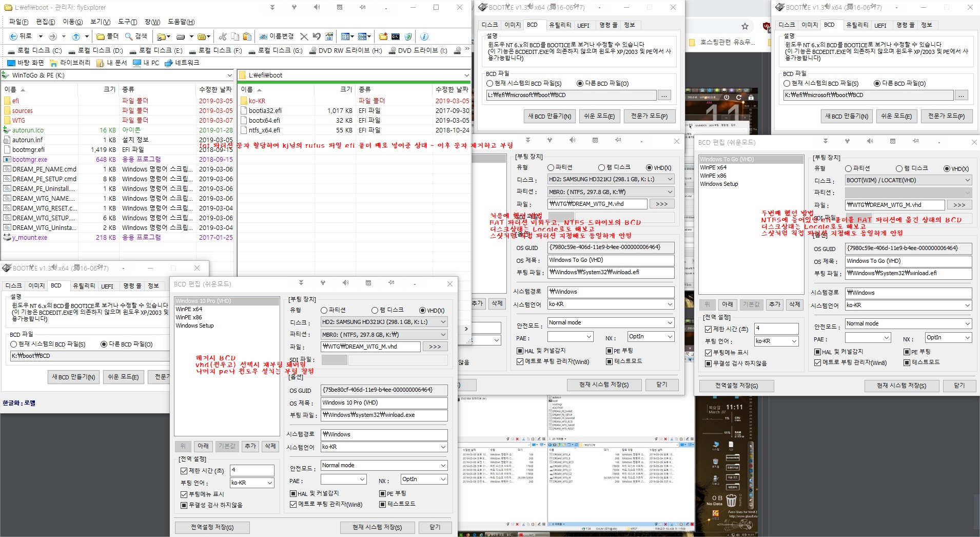Expand the L:\efi\boot path dropdown

466,75
